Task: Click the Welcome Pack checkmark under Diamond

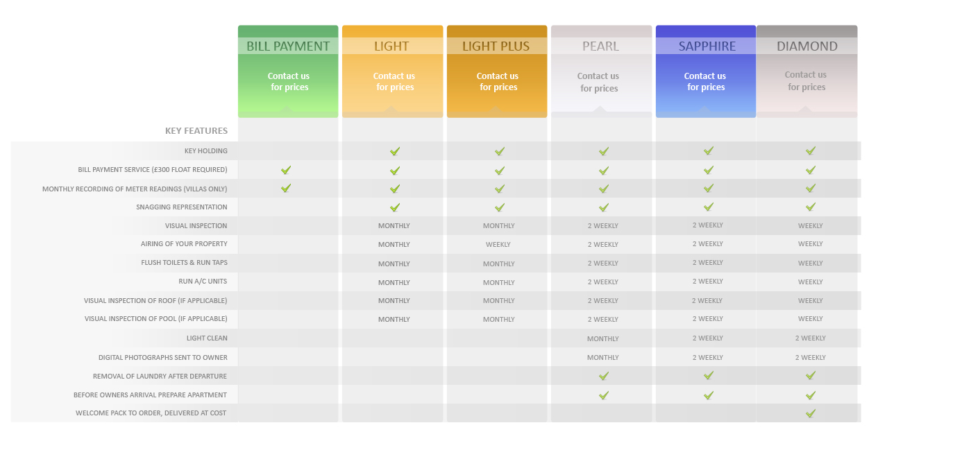Action: coord(810,413)
